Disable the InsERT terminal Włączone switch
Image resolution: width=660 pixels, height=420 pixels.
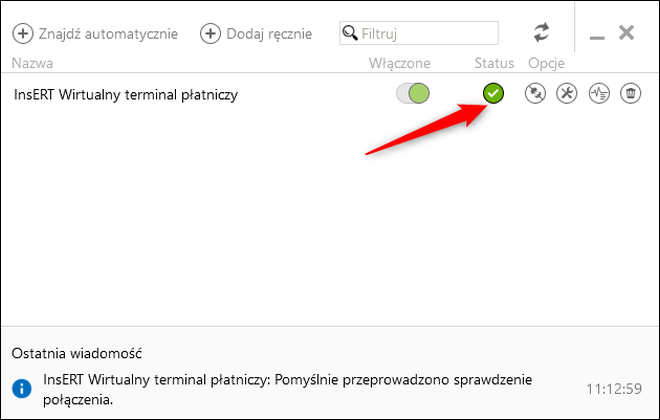pos(412,94)
